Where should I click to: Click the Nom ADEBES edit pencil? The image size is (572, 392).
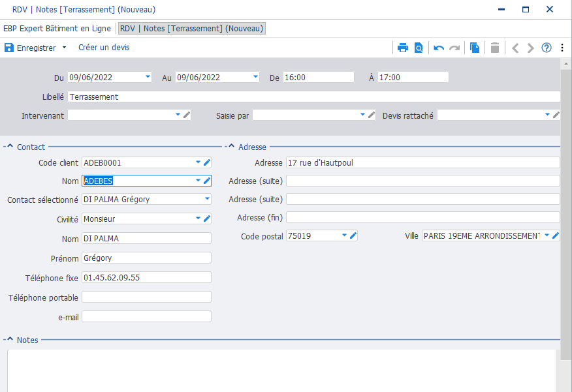207,181
